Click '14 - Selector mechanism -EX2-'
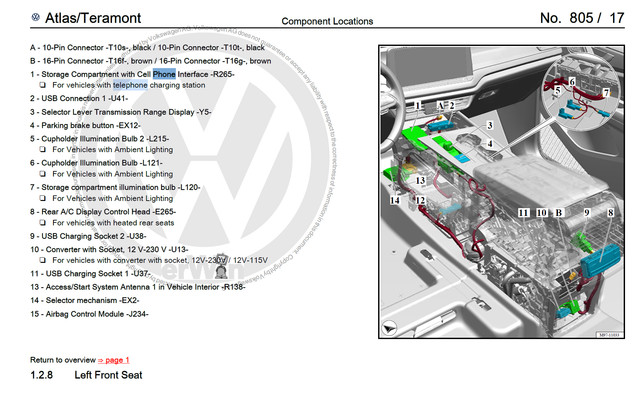This screenshot has width=640, height=413. pos(84,301)
